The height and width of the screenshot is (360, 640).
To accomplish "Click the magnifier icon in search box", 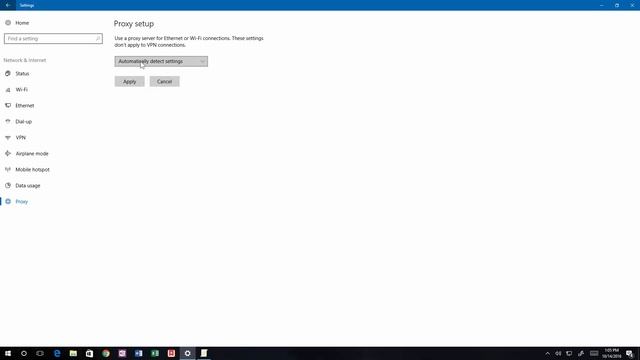I will [98, 38].
